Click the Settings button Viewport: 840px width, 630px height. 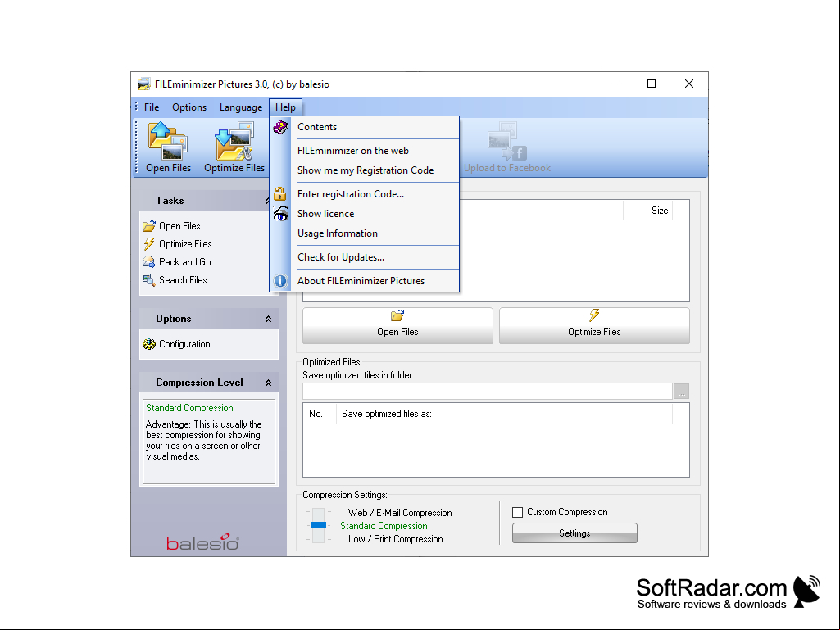point(574,533)
